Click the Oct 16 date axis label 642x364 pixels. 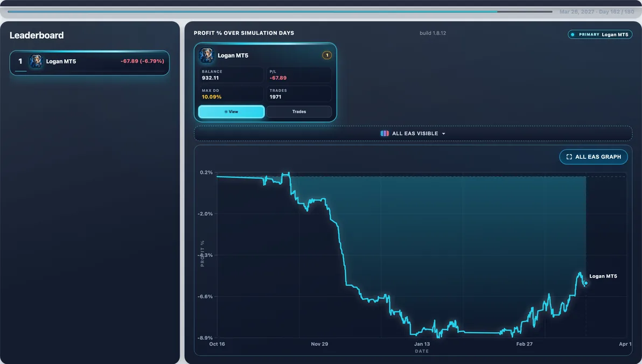[x=217, y=344]
